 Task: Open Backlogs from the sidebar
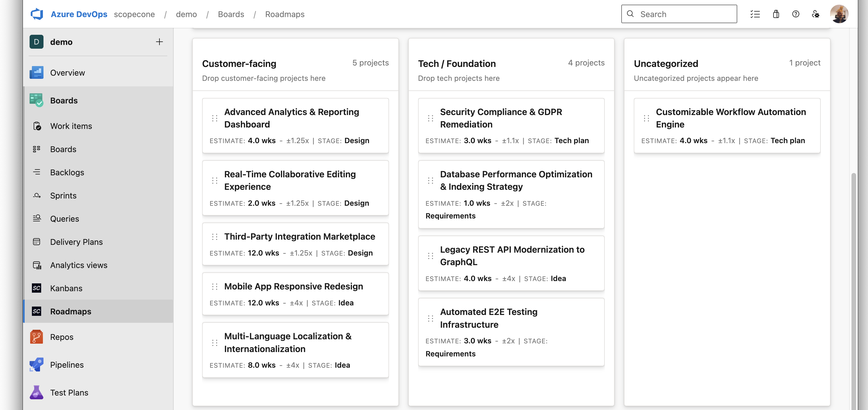(x=67, y=172)
